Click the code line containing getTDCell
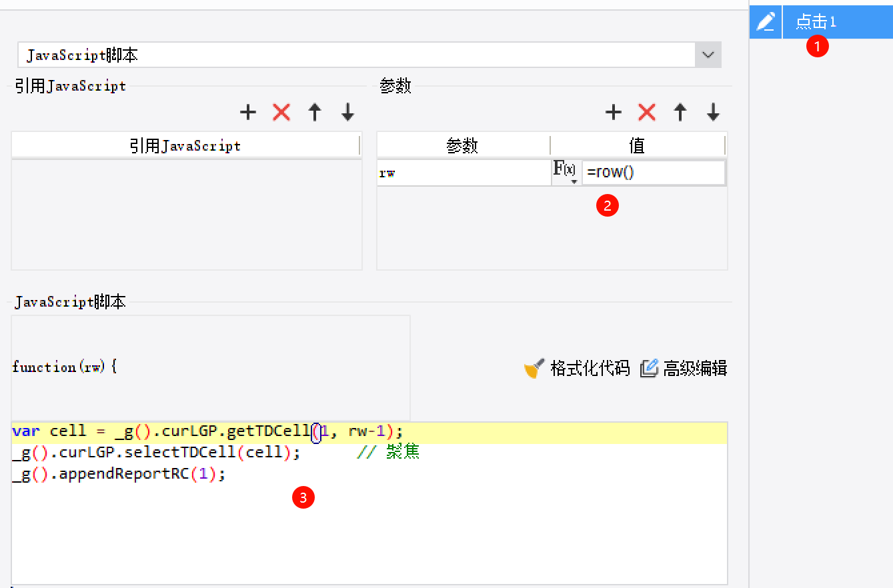 tap(207, 431)
